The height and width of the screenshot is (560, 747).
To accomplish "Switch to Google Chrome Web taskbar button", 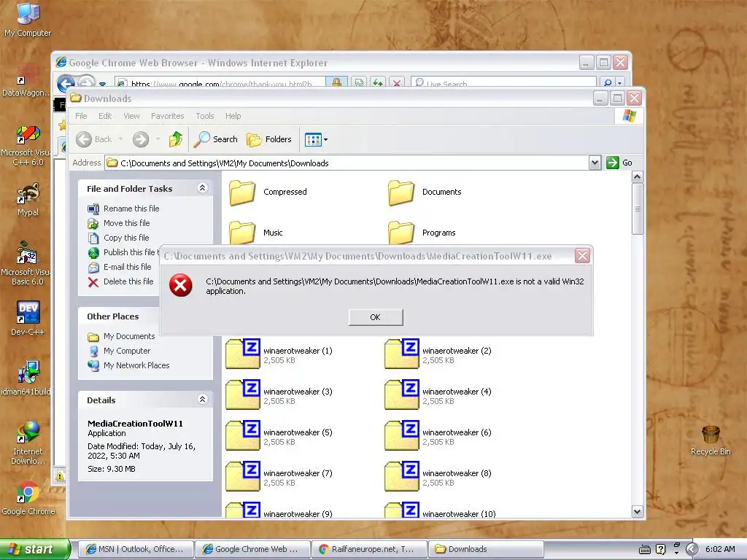I will [x=252, y=549].
